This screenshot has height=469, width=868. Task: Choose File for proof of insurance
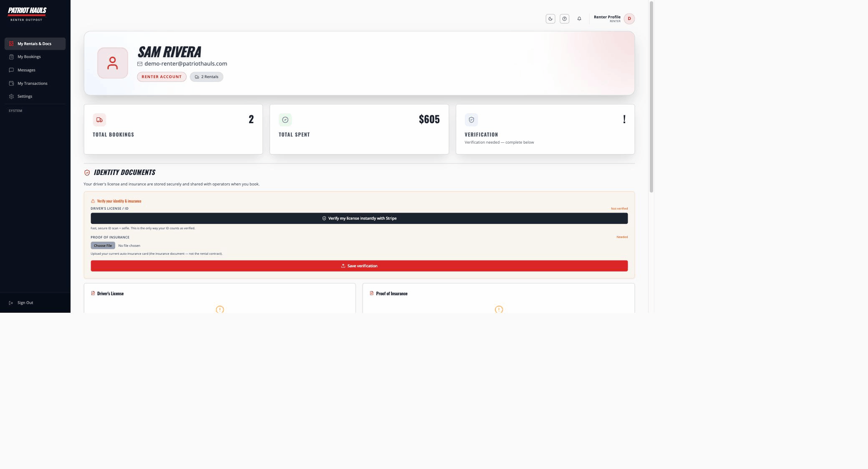[x=103, y=246]
